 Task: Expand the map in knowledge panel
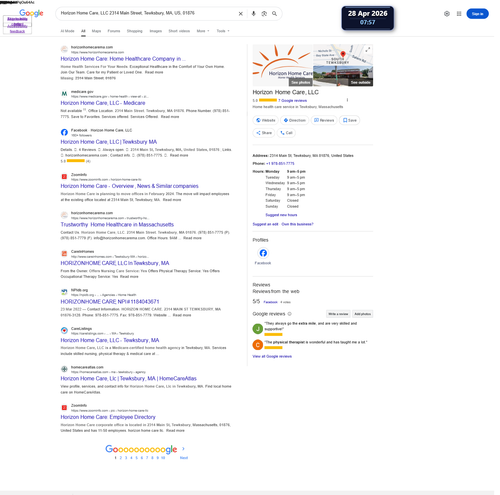point(367,50)
